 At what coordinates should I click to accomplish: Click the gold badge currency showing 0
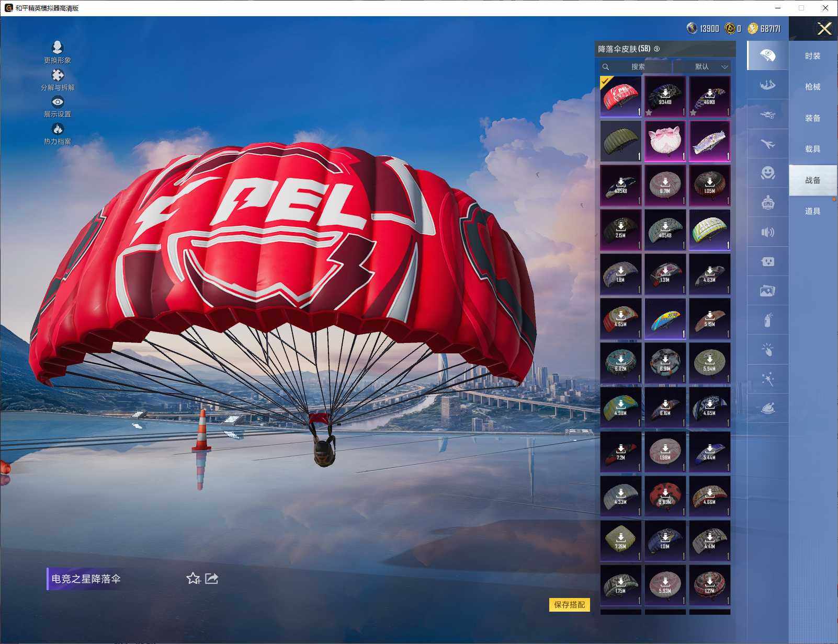pos(730,28)
